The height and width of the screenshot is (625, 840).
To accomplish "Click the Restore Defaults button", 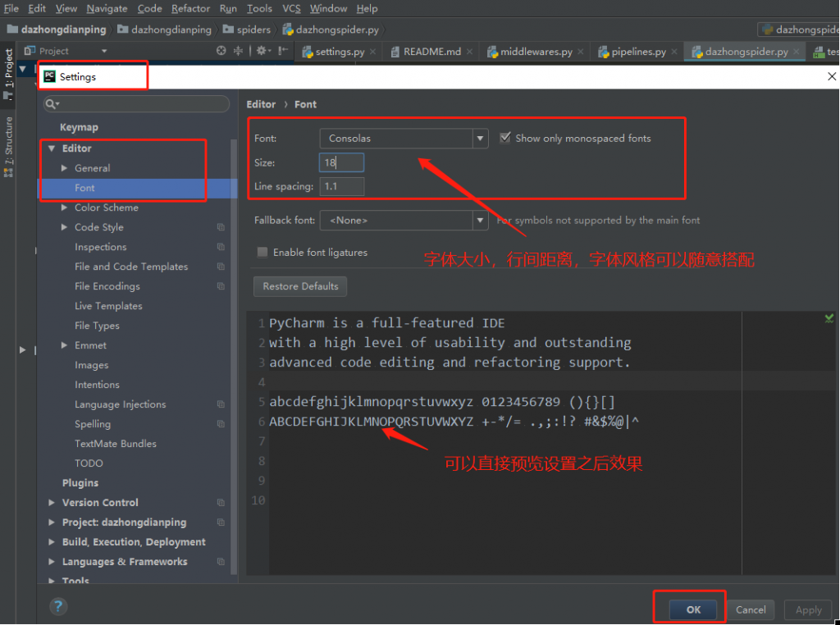I will (300, 286).
